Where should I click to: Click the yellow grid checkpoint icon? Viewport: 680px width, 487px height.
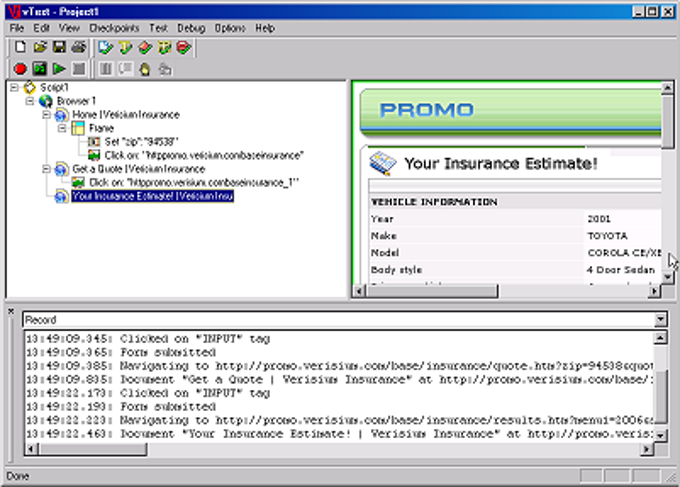[164, 47]
